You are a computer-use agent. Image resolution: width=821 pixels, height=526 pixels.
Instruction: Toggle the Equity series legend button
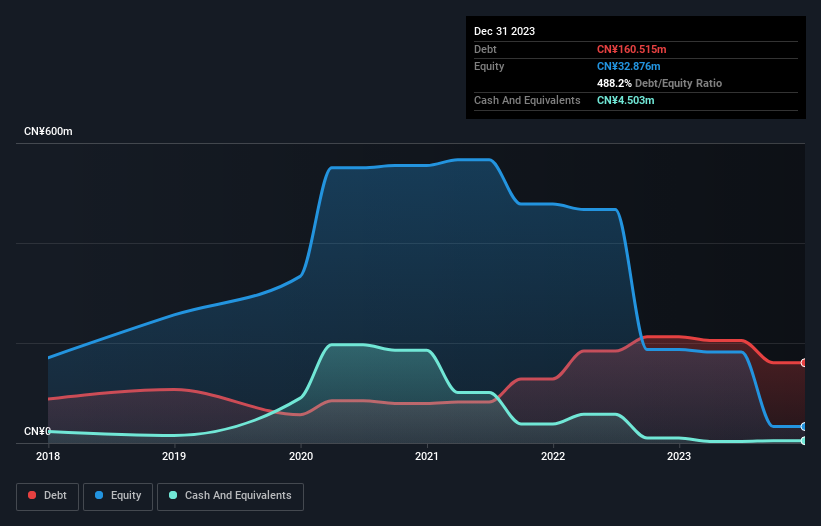coord(118,496)
